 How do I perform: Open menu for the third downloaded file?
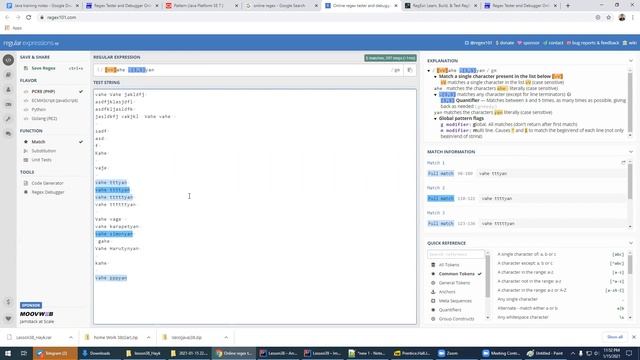point(226,338)
